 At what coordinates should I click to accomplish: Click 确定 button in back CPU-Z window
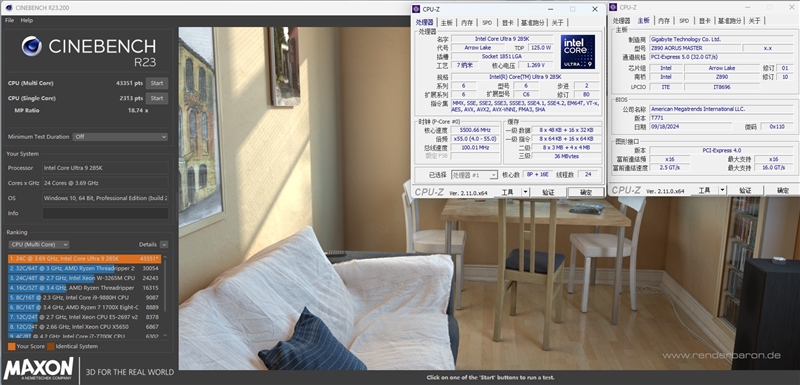pyautogui.click(x=782, y=190)
